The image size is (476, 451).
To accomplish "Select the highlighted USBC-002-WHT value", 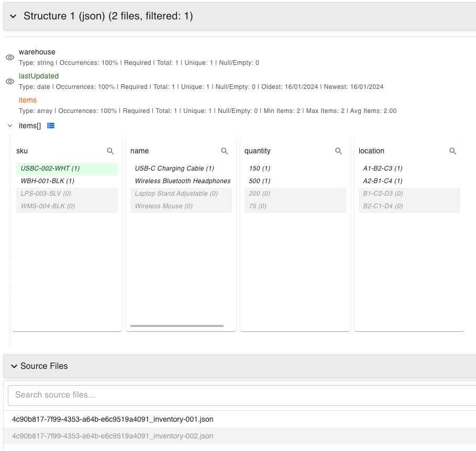I will point(50,168).
